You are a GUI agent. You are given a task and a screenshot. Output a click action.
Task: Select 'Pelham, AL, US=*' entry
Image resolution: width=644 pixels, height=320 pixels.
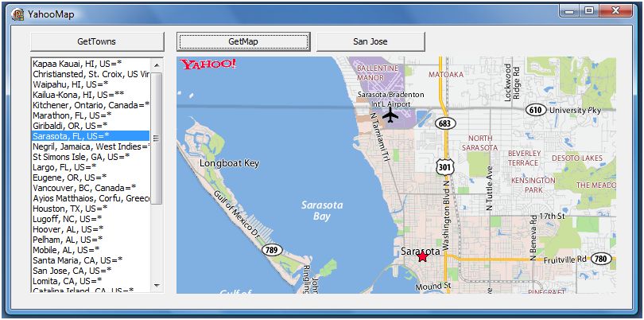tap(91, 240)
